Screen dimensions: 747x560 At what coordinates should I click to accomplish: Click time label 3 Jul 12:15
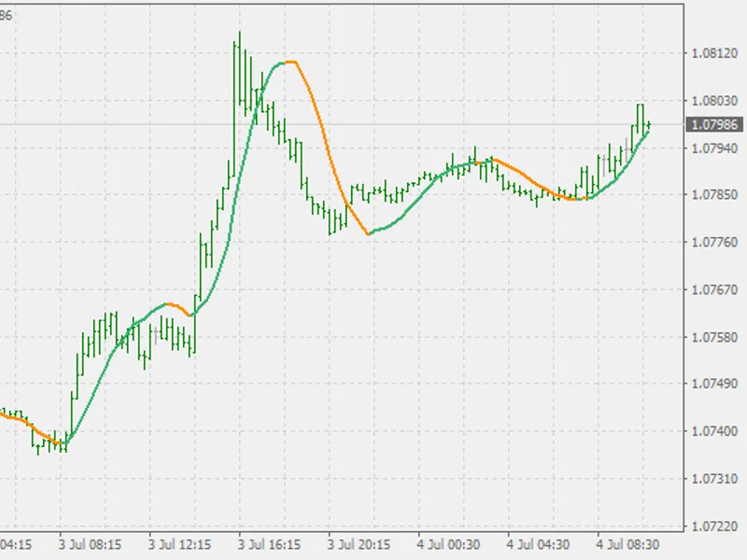tap(179, 544)
